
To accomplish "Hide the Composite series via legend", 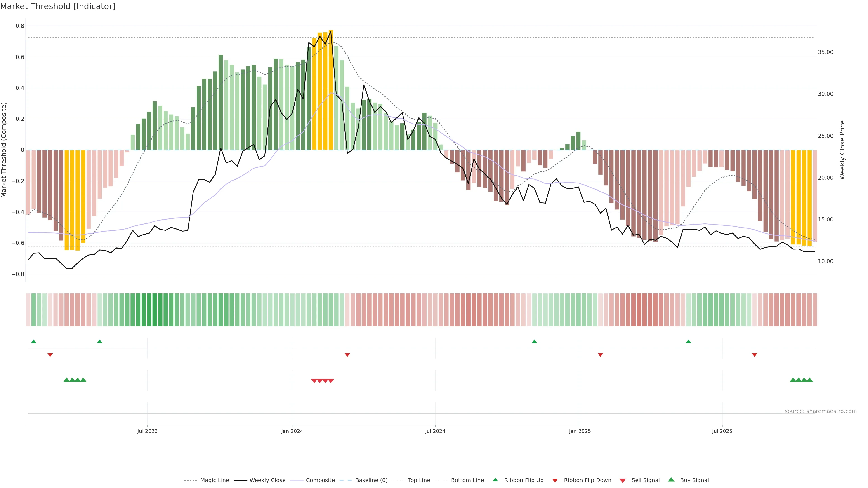I will (x=320, y=480).
